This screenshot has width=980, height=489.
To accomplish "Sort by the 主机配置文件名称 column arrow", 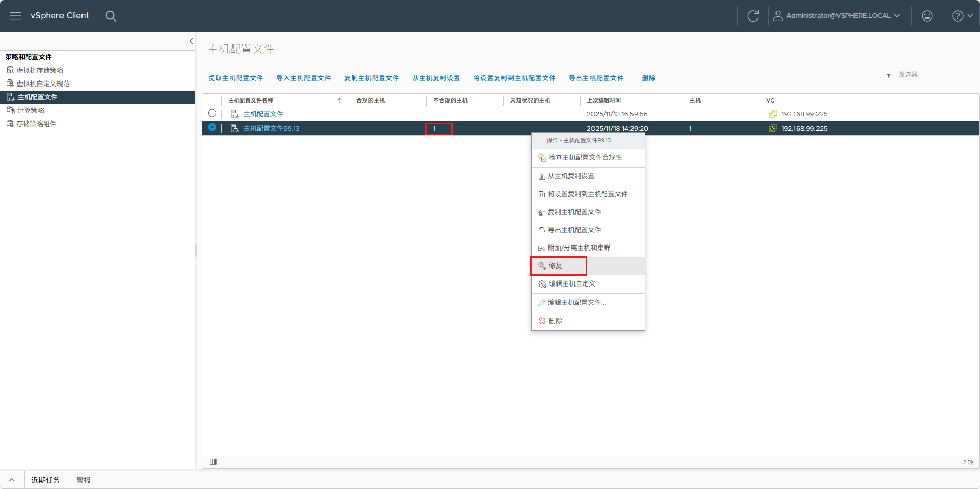I will pyautogui.click(x=339, y=100).
